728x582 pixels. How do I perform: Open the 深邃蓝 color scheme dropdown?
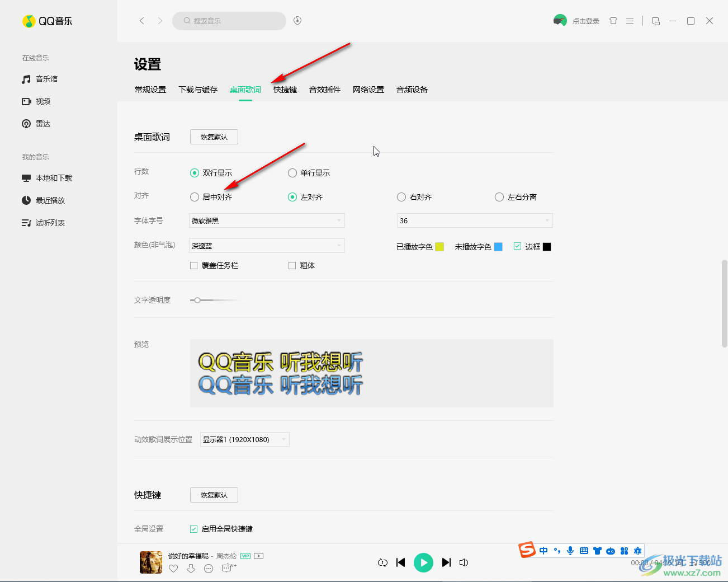[267, 246]
